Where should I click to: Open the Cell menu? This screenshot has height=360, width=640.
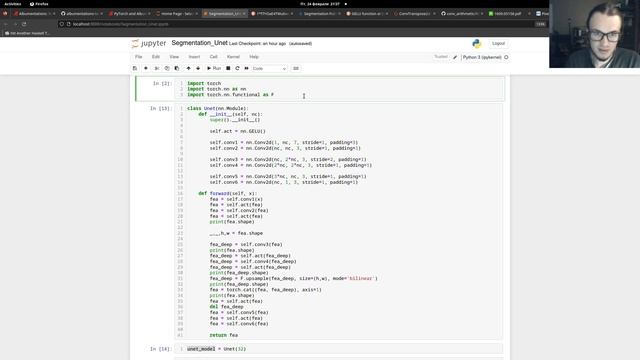213,57
